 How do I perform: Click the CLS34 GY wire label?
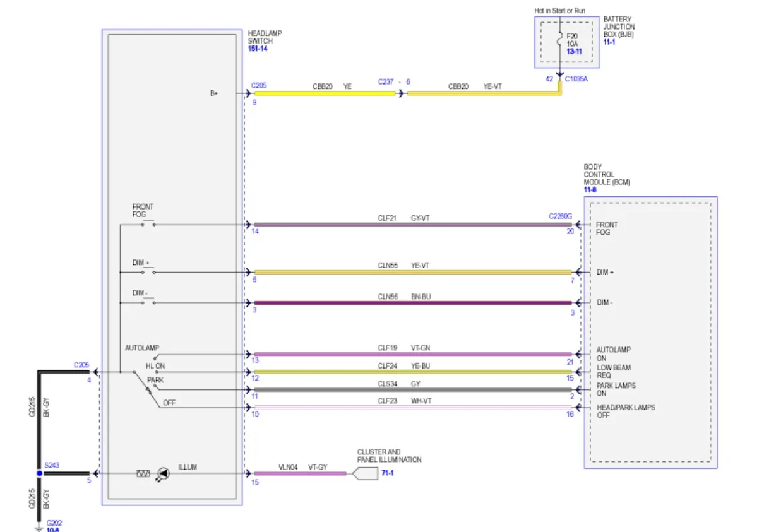(400, 383)
